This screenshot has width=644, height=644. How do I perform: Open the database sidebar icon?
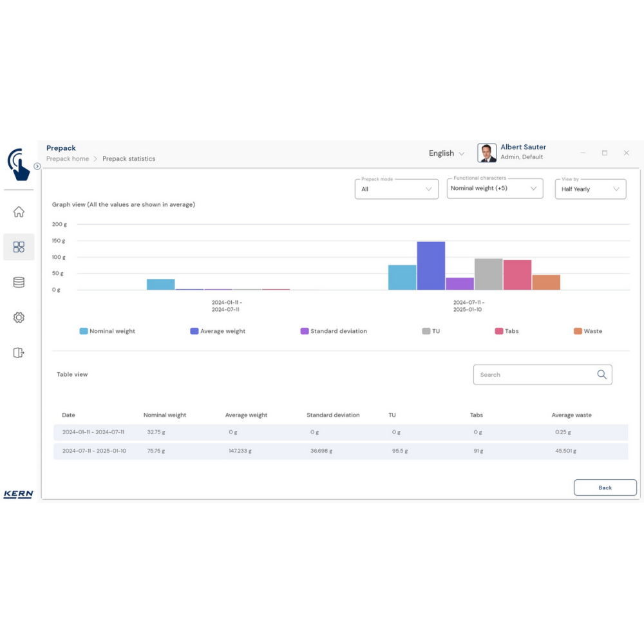click(x=19, y=283)
